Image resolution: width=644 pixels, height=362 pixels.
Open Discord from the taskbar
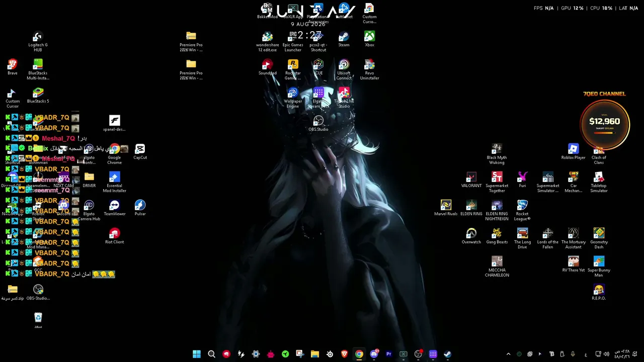point(374,354)
